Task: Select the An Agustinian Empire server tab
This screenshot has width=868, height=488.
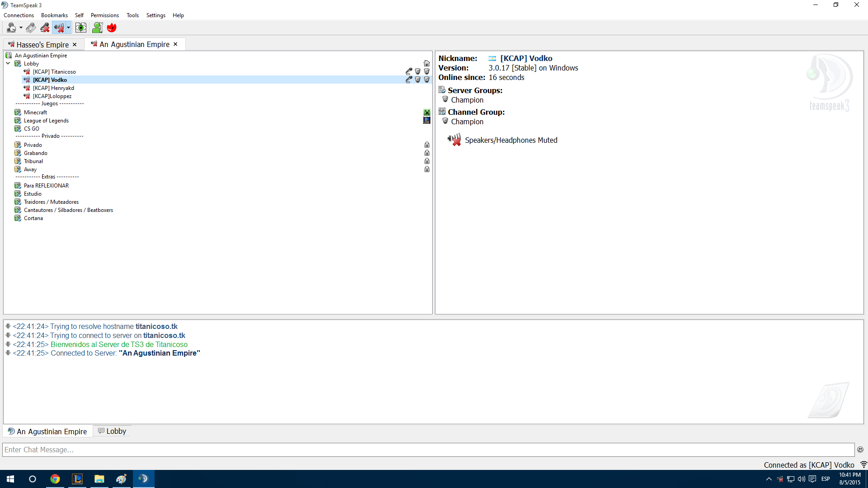Action: (x=134, y=44)
